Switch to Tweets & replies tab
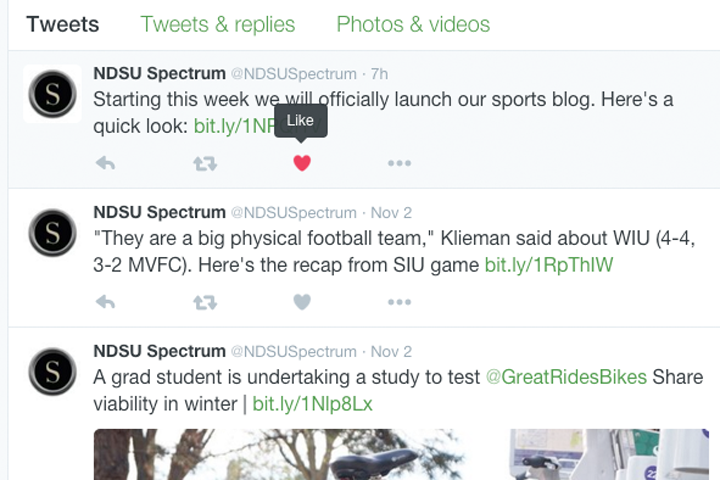The image size is (720, 480). [218, 24]
